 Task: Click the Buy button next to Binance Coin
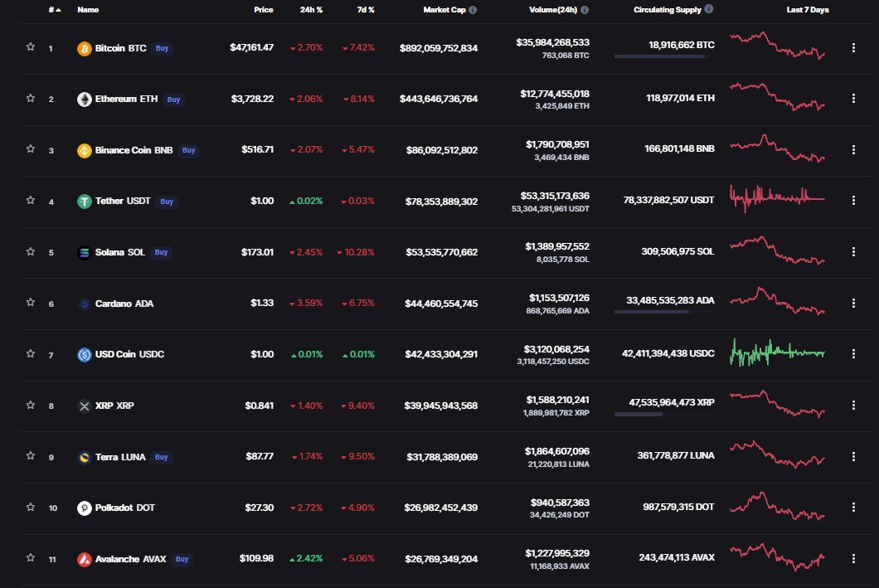(189, 150)
